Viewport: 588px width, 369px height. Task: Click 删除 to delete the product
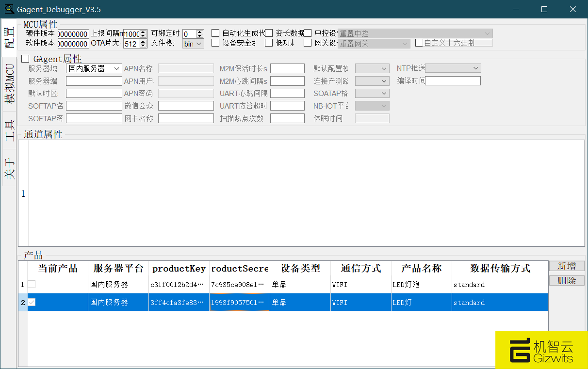pyautogui.click(x=567, y=280)
